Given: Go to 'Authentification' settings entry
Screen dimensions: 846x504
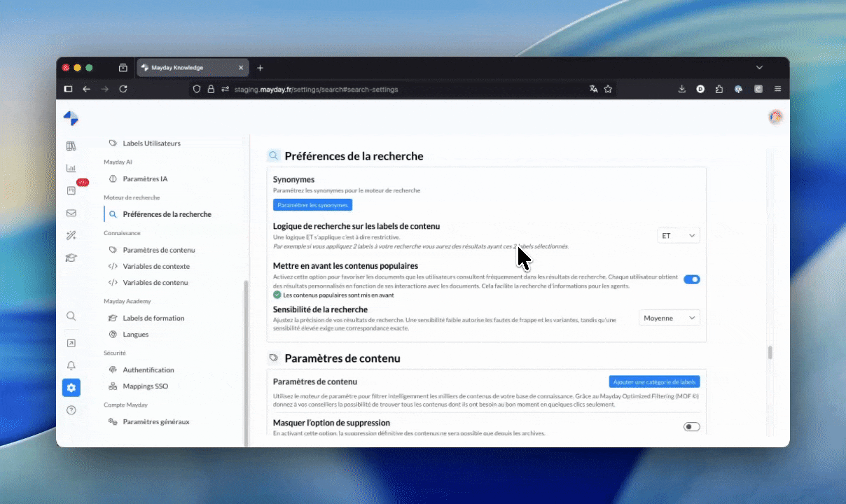Looking at the screenshot, I should 148,370.
